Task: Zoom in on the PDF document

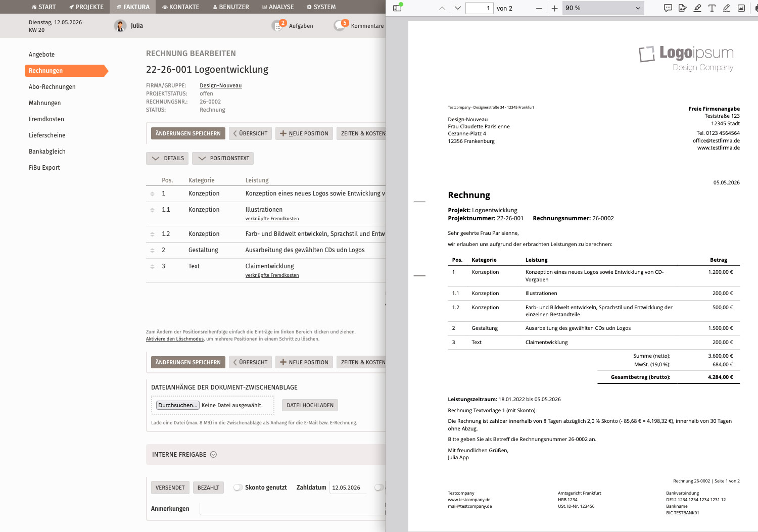Action: (x=554, y=8)
